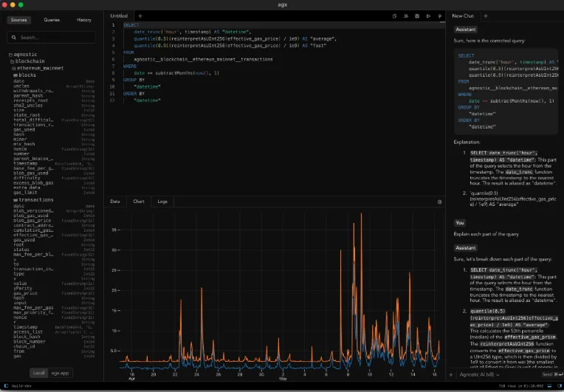Switch connection to agx.app
The image size is (564, 392).
pos(60,373)
